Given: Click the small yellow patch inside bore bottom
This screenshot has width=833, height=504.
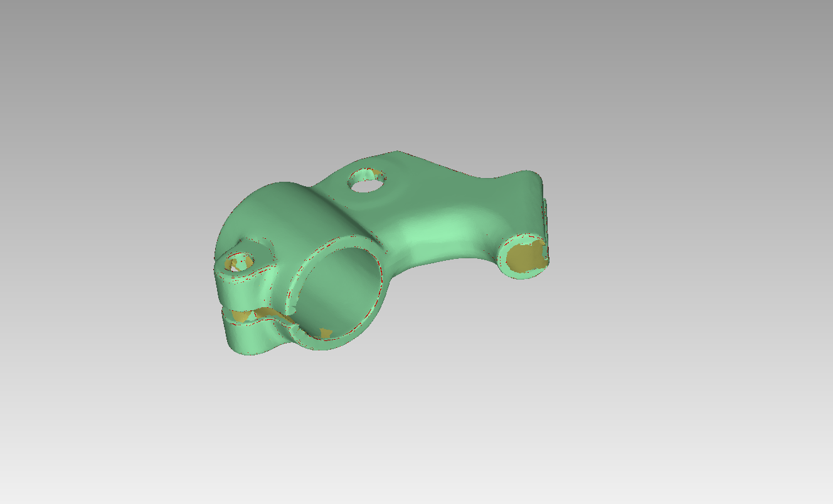Looking at the screenshot, I should (x=325, y=333).
